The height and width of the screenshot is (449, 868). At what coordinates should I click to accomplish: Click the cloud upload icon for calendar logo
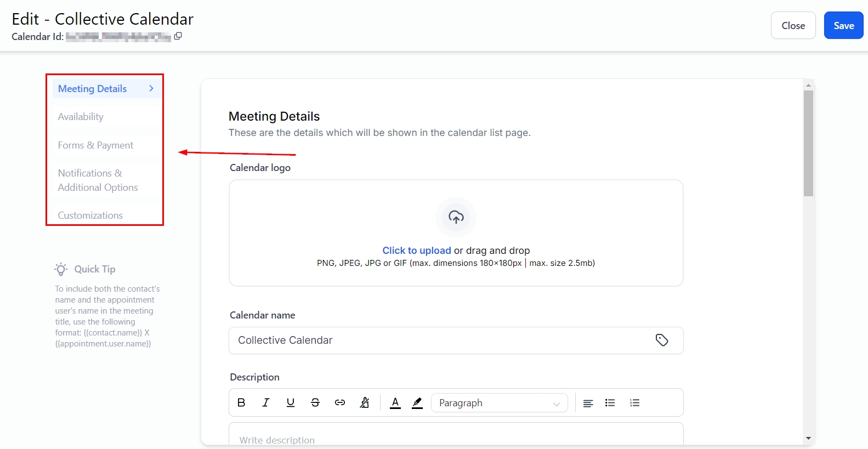pos(456,217)
